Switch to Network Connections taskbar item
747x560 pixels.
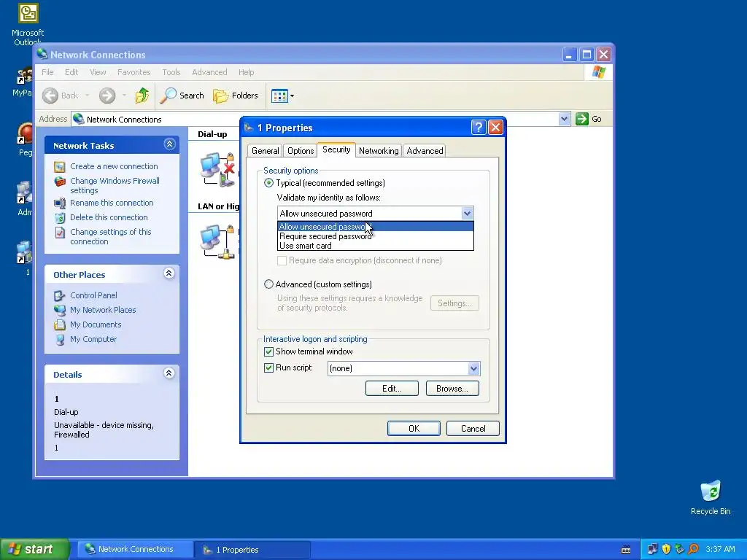134,550
